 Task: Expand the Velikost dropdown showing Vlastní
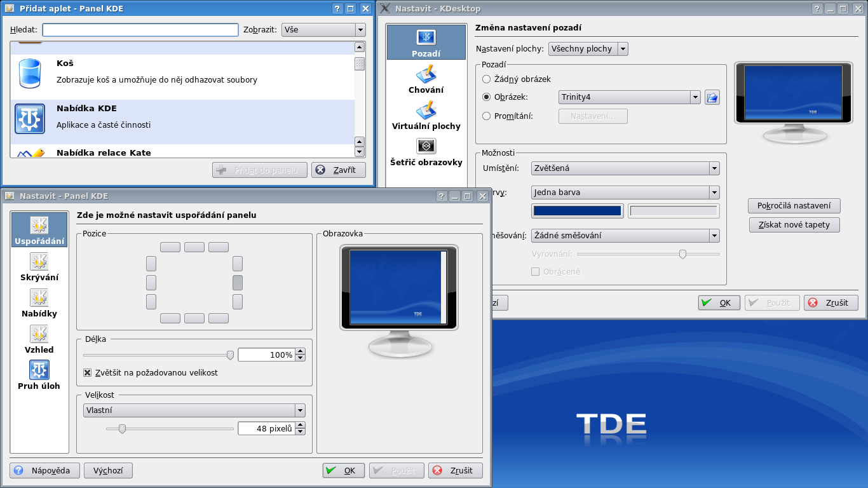(x=194, y=410)
